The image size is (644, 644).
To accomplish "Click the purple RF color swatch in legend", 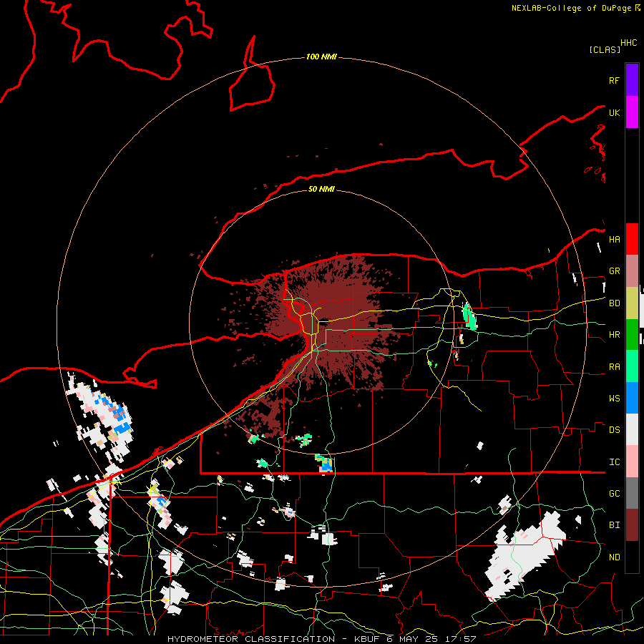I will [x=632, y=80].
